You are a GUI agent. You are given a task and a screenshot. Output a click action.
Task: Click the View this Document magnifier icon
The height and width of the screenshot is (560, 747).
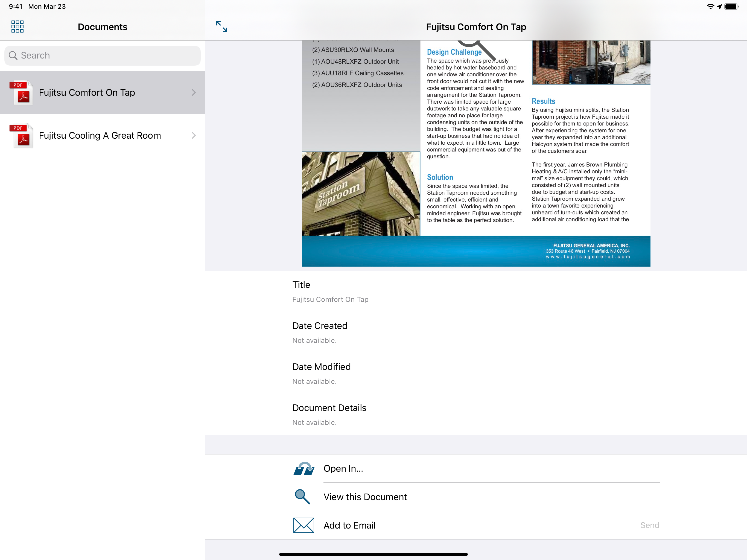302,497
